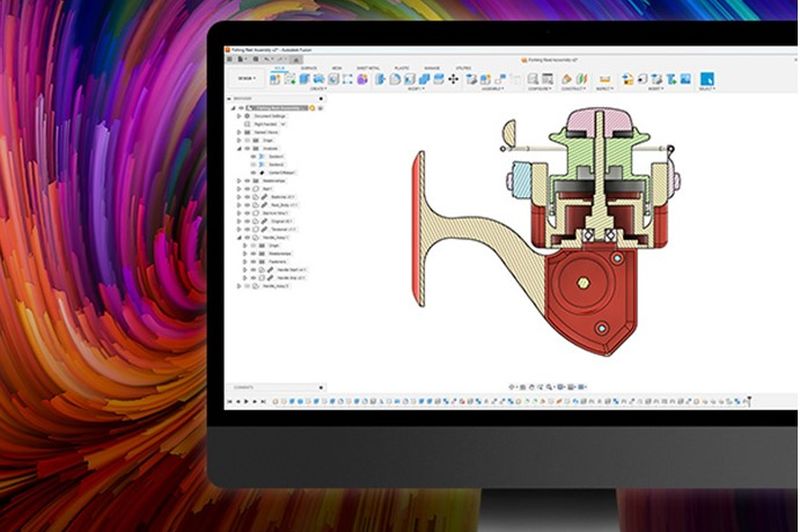Select the Extrude tool
The height and width of the screenshot is (532, 800).
click(305, 79)
